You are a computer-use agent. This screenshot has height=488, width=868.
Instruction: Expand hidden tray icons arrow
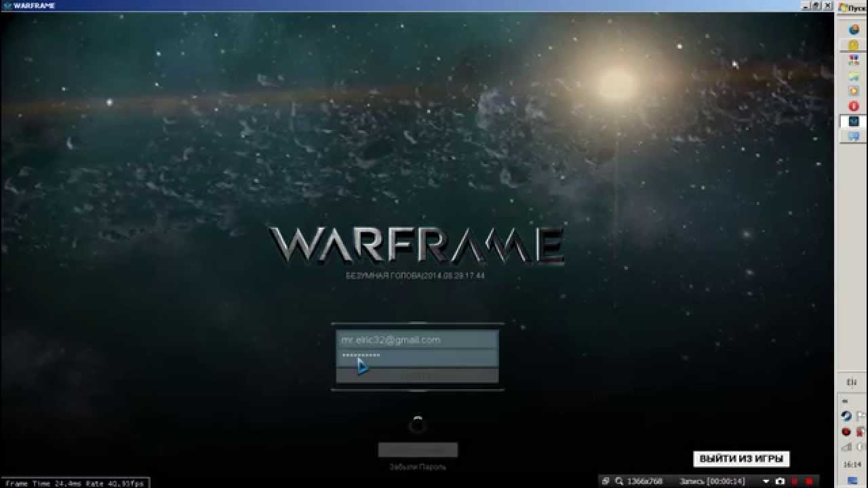coord(845,401)
